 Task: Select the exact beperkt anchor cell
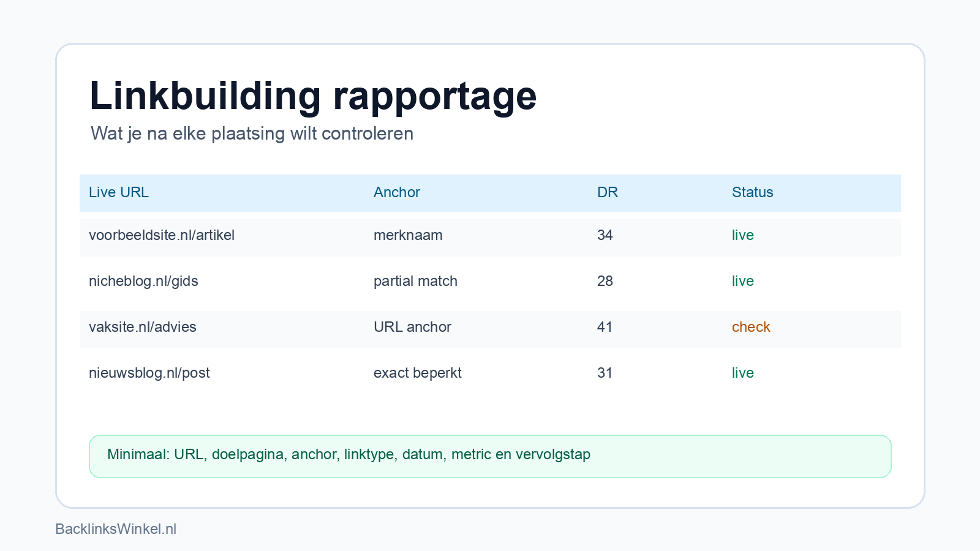pos(418,373)
